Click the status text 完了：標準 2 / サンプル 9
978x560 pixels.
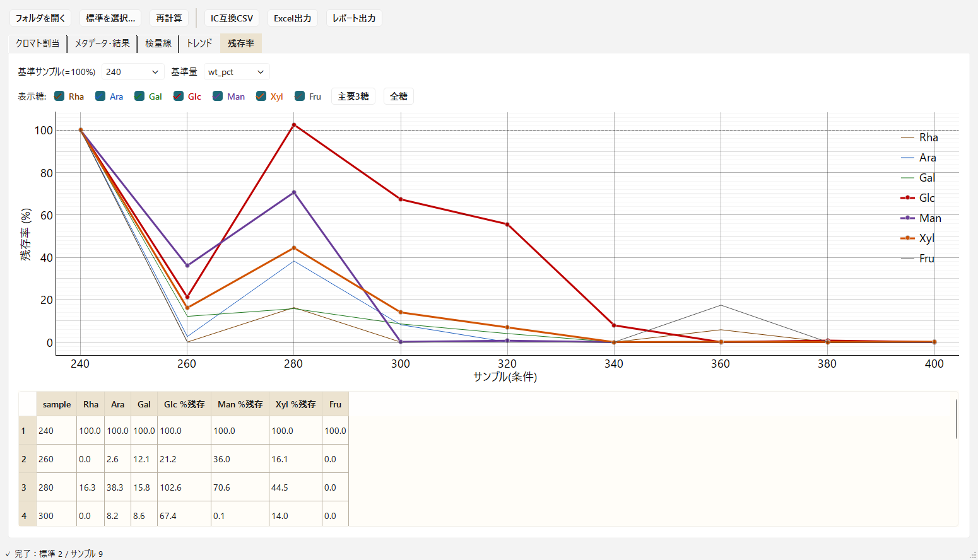[59, 554]
